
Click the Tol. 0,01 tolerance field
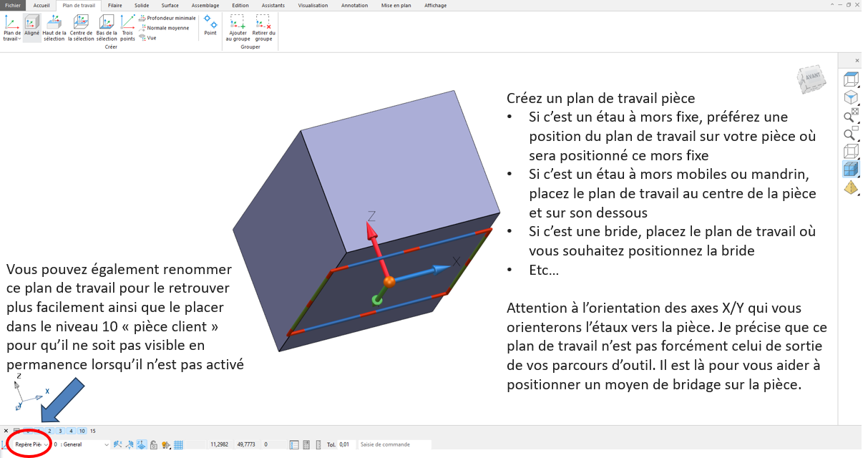tap(347, 444)
